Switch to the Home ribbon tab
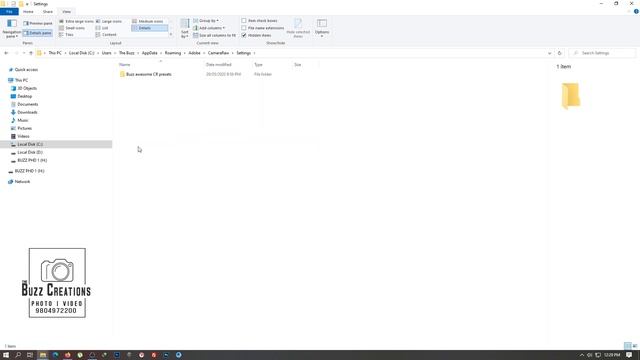 pyautogui.click(x=28, y=11)
